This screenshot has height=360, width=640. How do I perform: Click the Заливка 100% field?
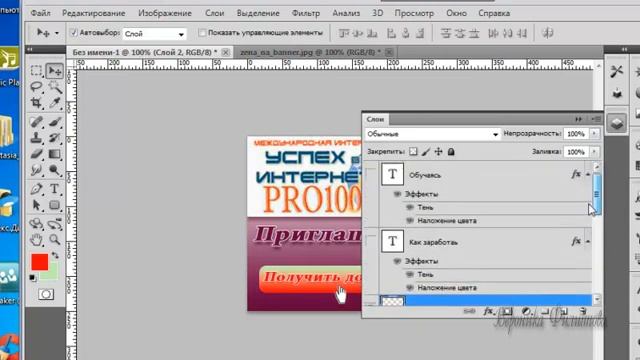(x=576, y=151)
